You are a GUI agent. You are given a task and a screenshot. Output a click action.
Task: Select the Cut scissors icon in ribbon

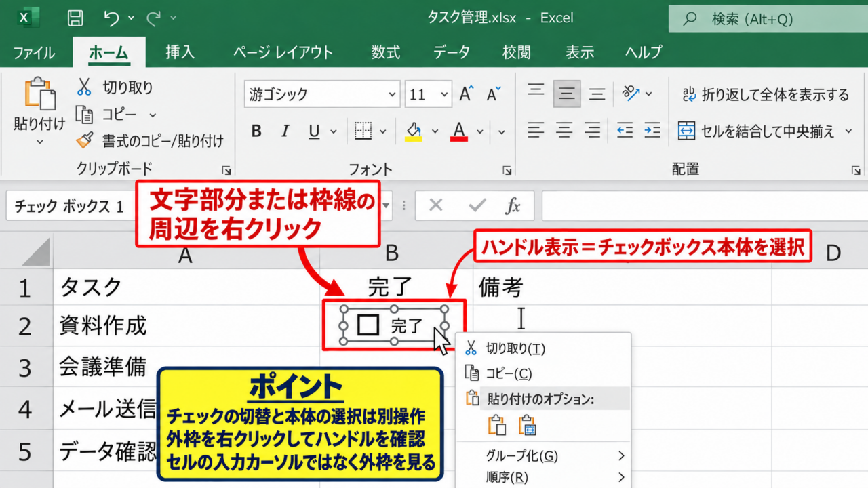click(x=84, y=87)
